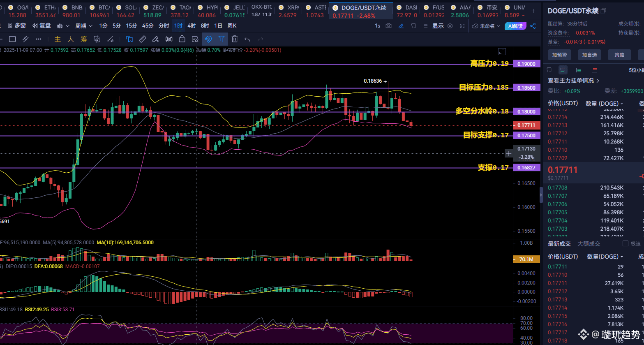
Task: Click the undo arrow in drawing toolbar
Action: coord(247,39)
